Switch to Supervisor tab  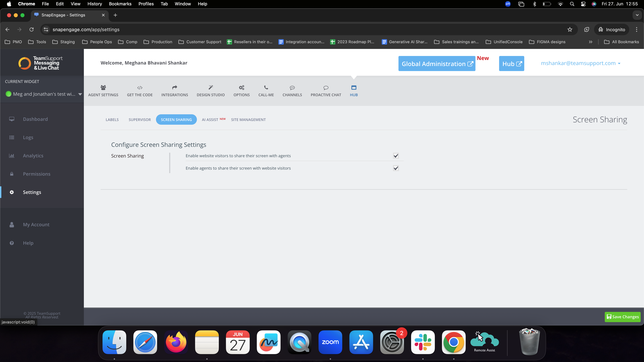click(x=140, y=120)
